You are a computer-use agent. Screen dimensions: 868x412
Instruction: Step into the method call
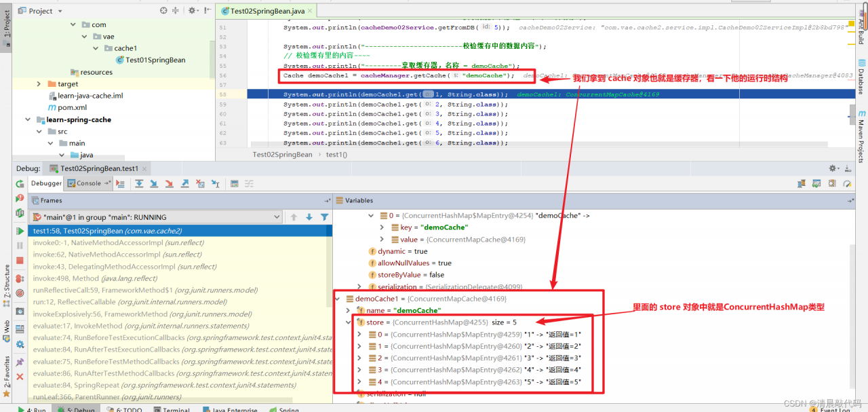(x=153, y=183)
